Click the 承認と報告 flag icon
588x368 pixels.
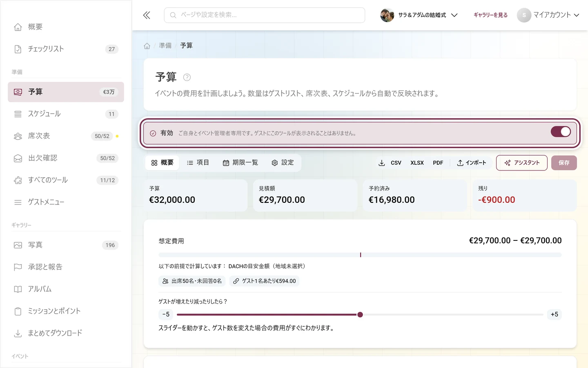coord(18,267)
